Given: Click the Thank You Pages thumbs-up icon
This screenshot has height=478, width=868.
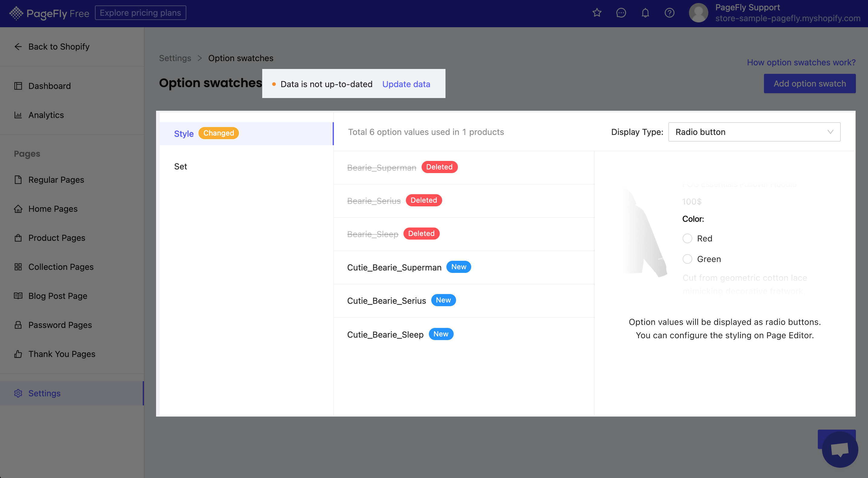Looking at the screenshot, I should pyautogui.click(x=18, y=354).
